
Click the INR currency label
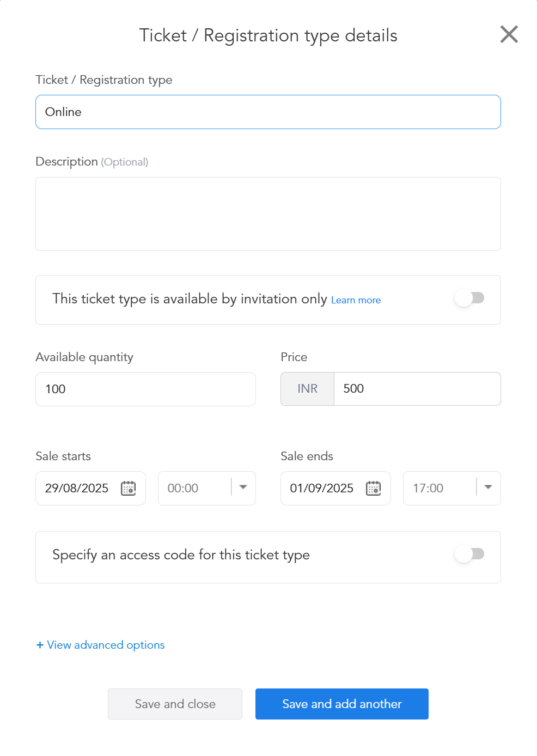(x=307, y=389)
